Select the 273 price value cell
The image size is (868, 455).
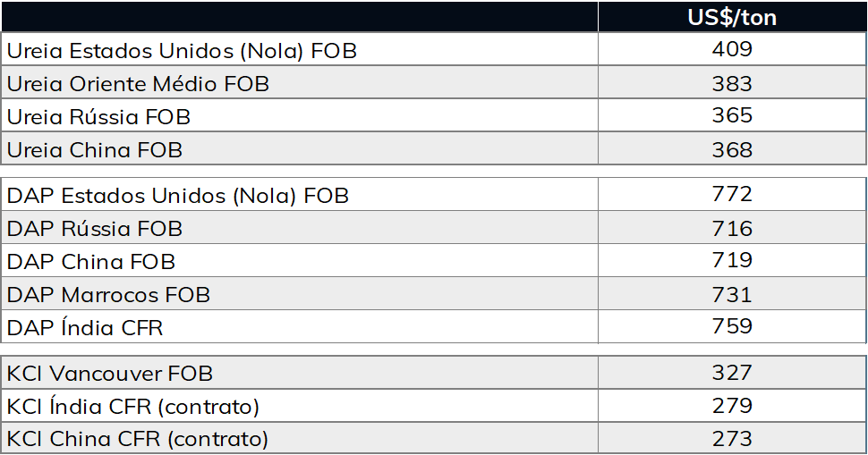tap(733, 440)
